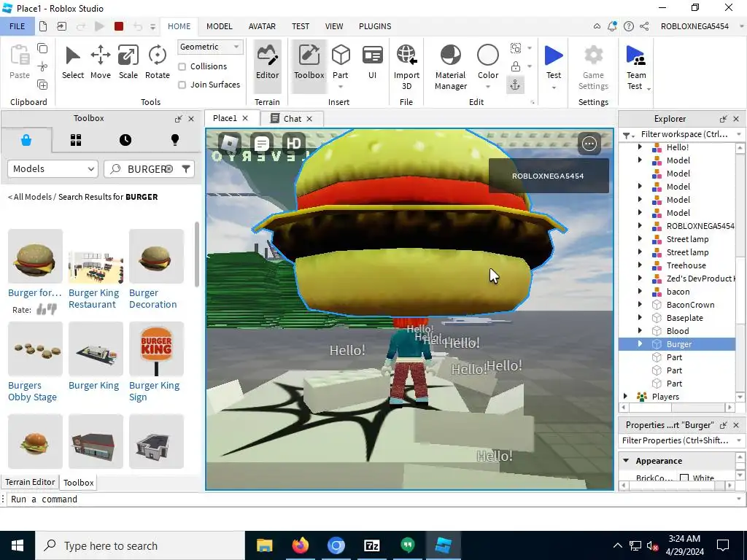Open the FILE menu

[18, 26]
